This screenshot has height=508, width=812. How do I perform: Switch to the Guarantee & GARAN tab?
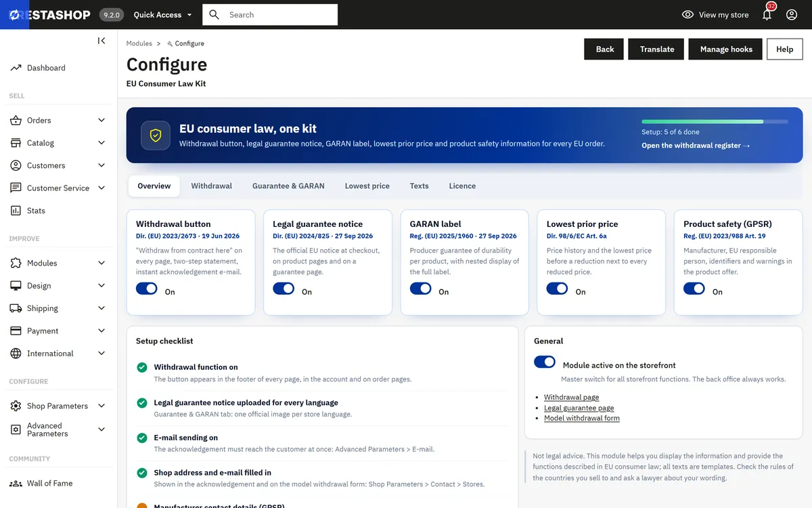point(288,186)
